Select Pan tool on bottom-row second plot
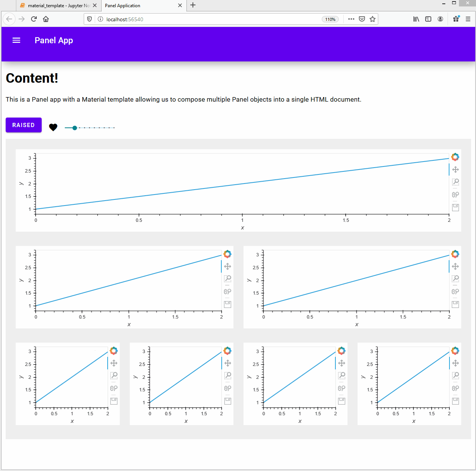Viewport: 476px width, 471px height. 228,363
